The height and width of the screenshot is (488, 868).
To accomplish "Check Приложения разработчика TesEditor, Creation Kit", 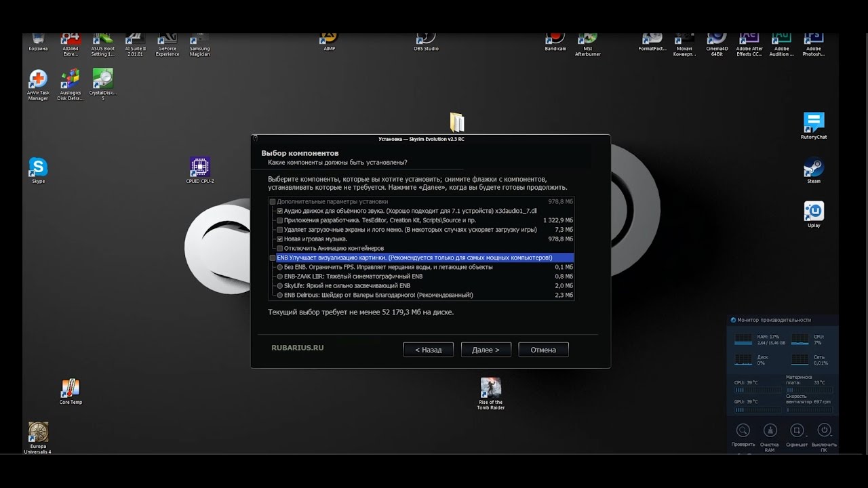I will (x=280, y=220).
